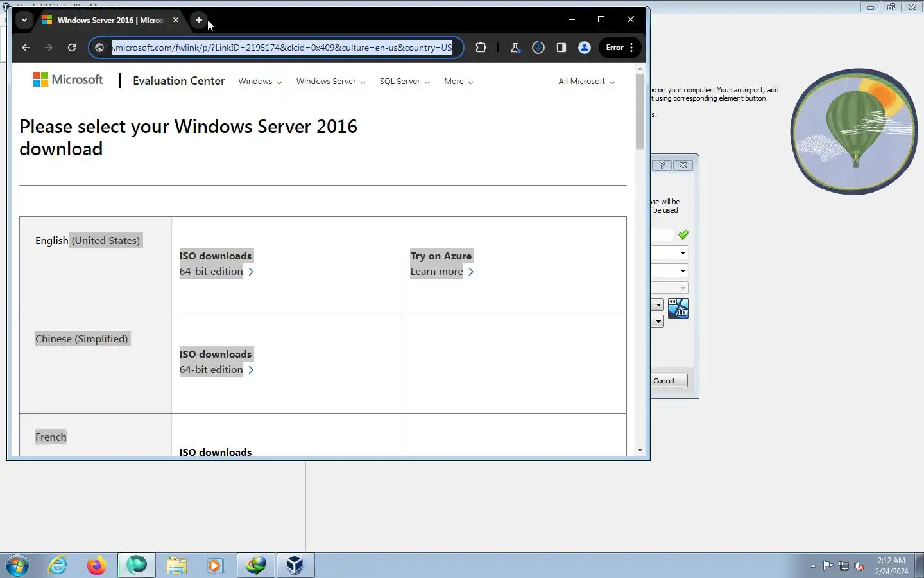Open the second dropdown in VirtualBox dialog
The height and width of the screenshot is (578, 924).
click(x=669, y=271)
